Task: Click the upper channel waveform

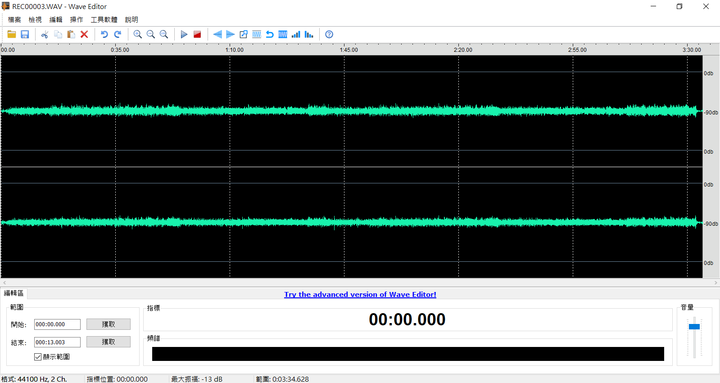Action: [351, 111]
